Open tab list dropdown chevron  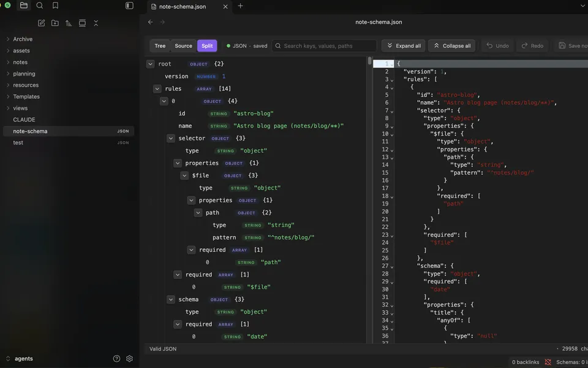582,6
